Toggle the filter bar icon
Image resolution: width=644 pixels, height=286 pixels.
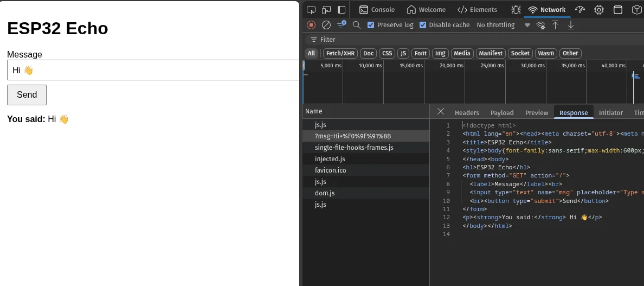(x=342, y=25)
